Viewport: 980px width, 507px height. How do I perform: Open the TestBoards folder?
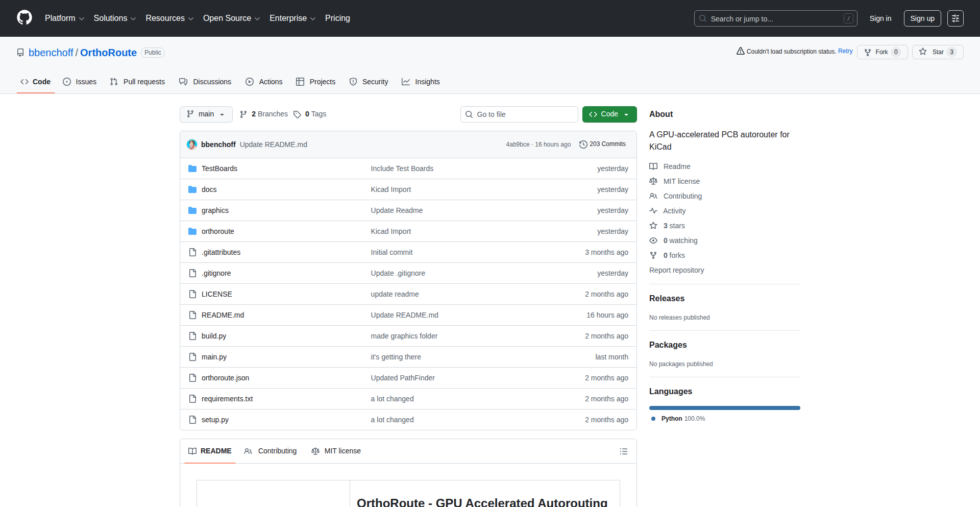(x=219, y=168)
